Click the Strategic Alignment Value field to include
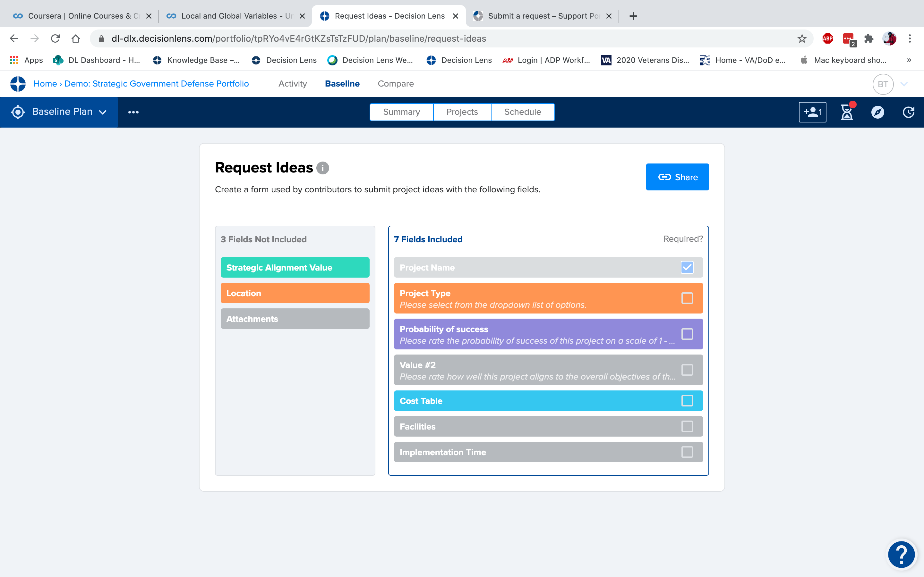Image resolution: width=924 pixels, height=577 pixels. coord(295,267)
